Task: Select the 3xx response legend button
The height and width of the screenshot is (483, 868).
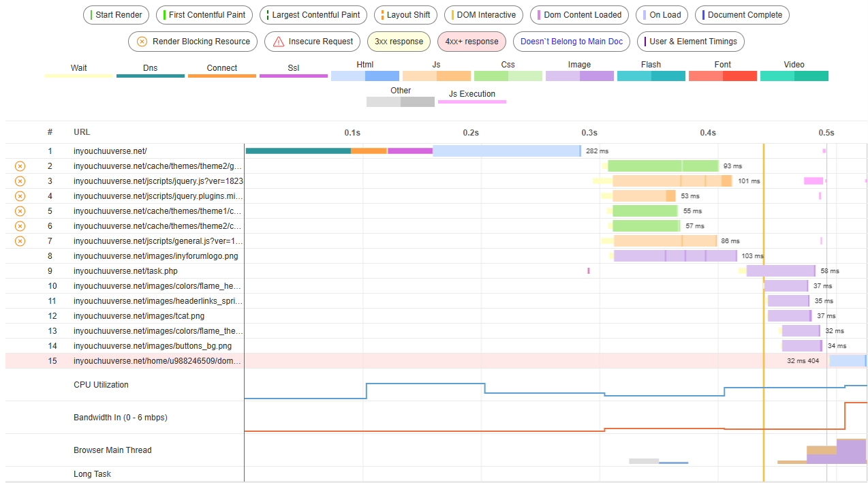Action: (399, 42)
